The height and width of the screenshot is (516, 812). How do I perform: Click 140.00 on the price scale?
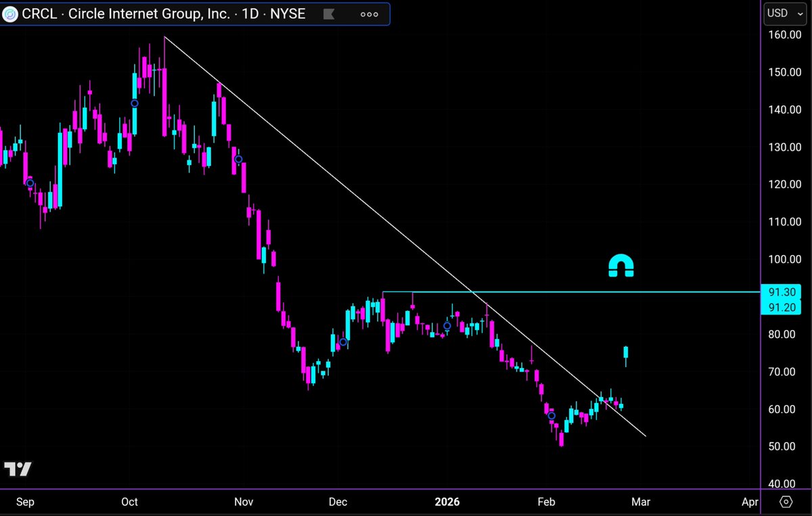[786, 110]
